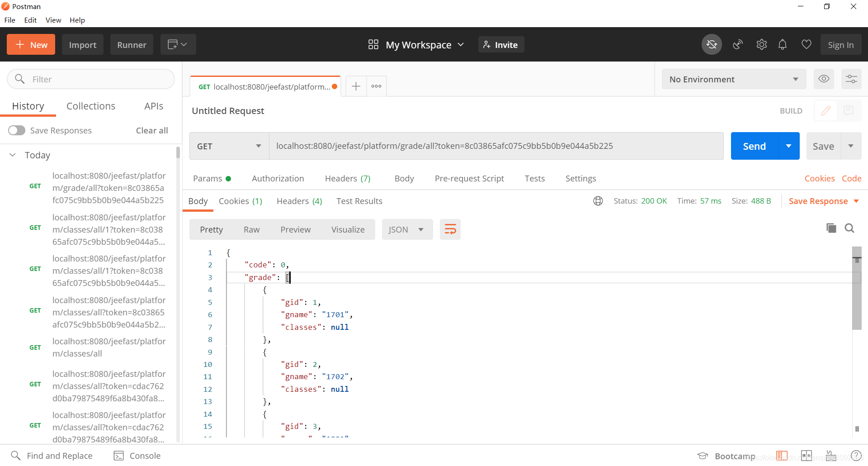
Task: Click the orange New button
Action: pyautogui.click(x=31, y=44)
